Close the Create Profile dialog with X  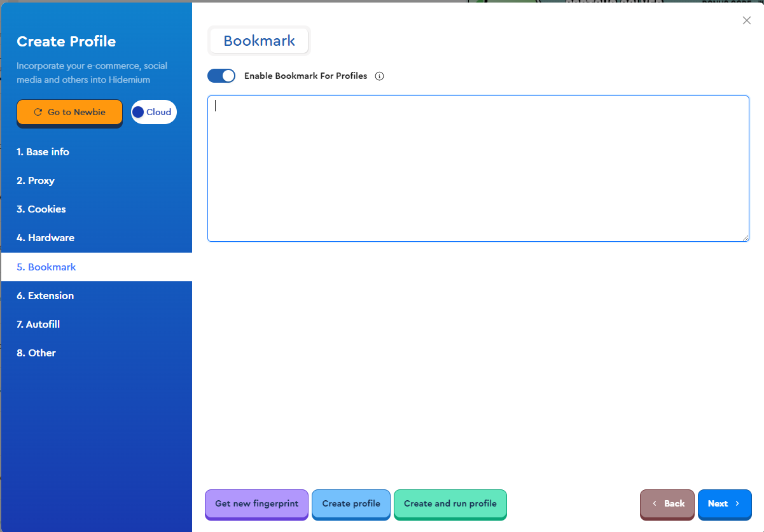[747, 20]
